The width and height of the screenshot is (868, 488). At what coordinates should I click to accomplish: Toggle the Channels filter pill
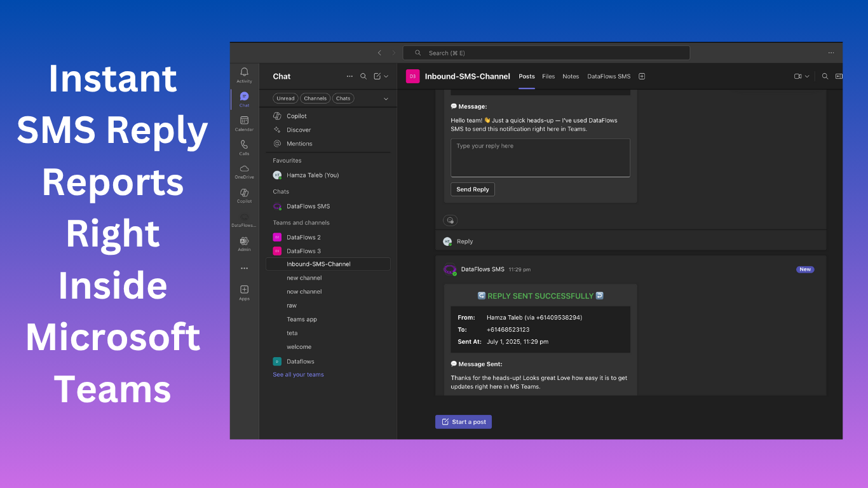pyautogui.click(x=315, y=98)
